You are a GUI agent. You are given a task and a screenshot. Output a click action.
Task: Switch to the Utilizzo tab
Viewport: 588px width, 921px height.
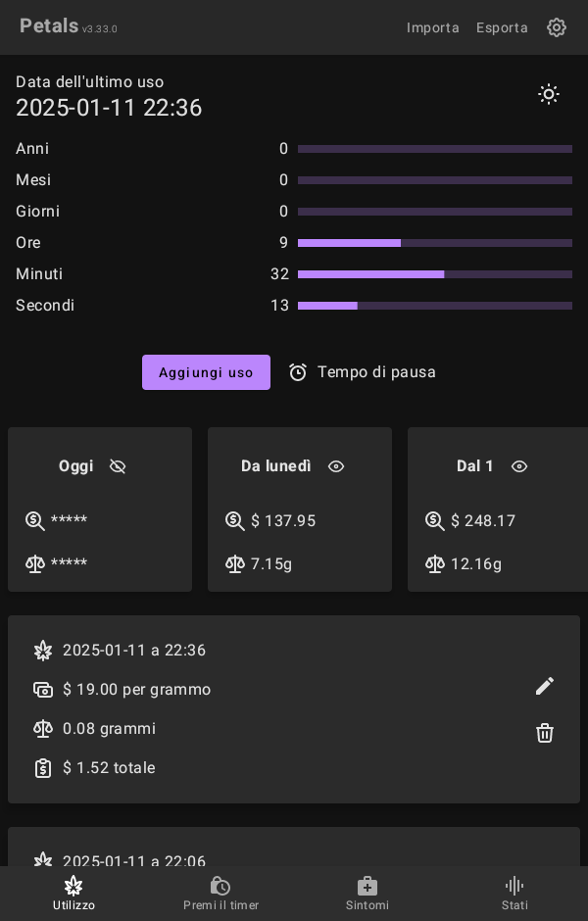(73, 893)
